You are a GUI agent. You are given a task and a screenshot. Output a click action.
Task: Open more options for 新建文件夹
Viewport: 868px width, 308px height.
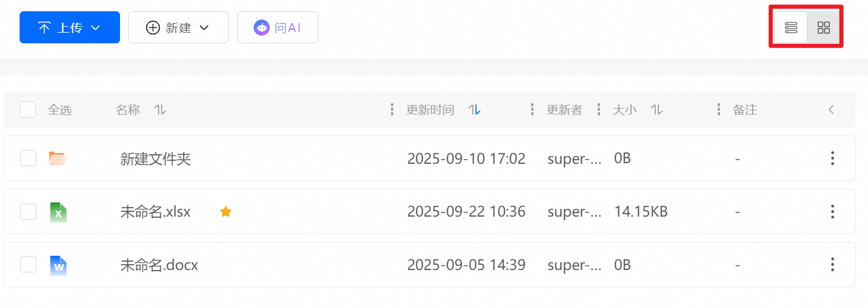pos(832,158)
